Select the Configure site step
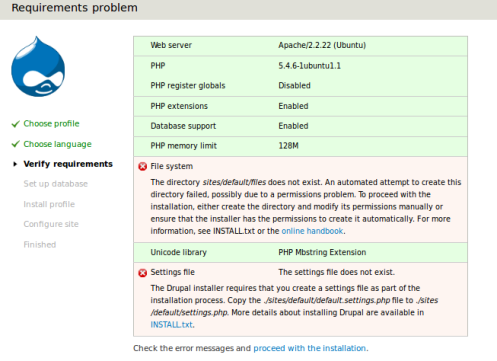The width and height of the screenshot is (497, 361). pyautogui.click(x=51, y=224)
